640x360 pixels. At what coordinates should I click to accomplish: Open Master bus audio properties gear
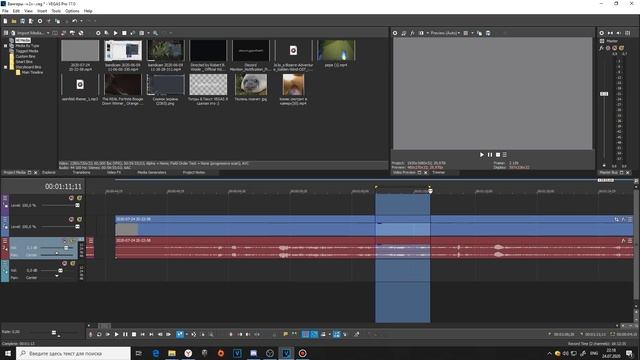602,33
